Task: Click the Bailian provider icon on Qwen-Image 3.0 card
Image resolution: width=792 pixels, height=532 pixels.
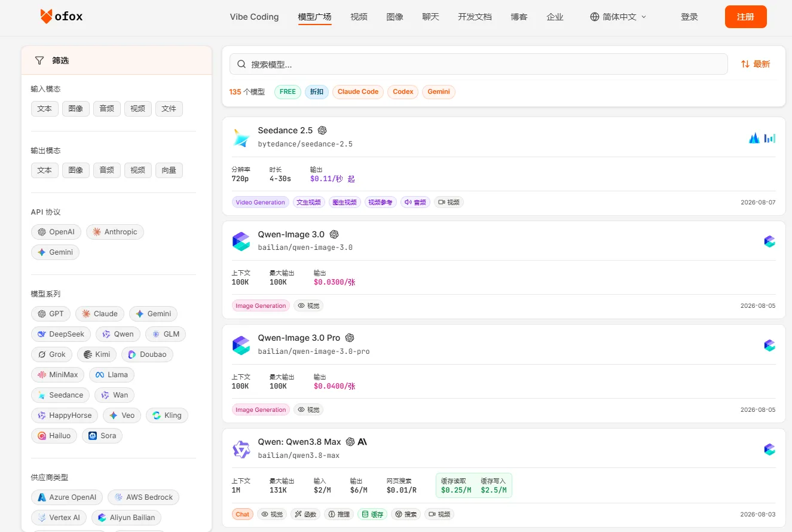Action: (x=770, y=241)
